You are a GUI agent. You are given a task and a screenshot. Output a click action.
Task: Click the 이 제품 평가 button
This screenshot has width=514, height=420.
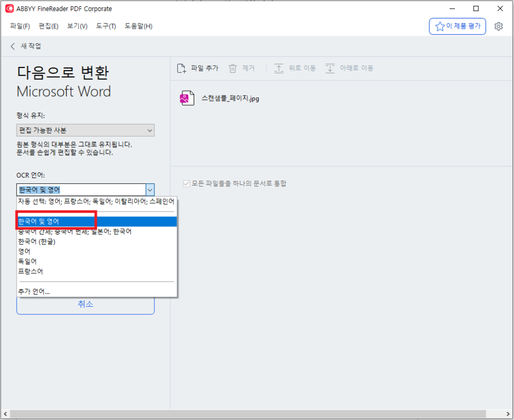(x=457, y=26)
